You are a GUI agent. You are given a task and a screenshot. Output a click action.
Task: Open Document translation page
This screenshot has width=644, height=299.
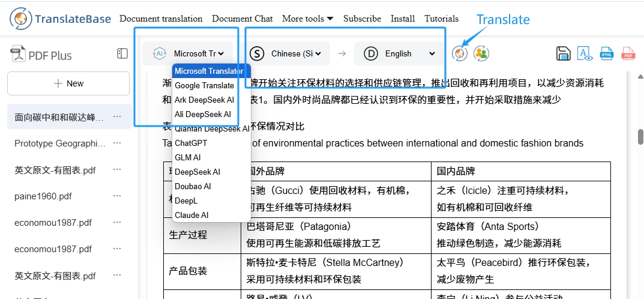161,19
